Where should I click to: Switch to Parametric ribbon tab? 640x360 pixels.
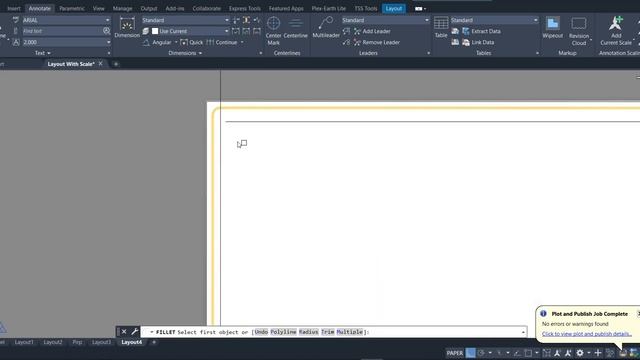pos(72,8)
